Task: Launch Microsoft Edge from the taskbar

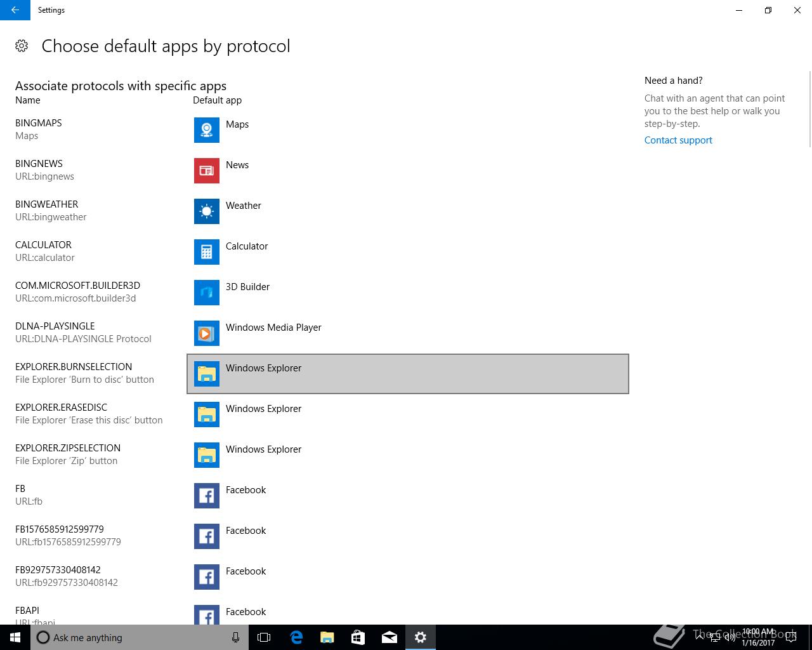Action: [296, 637]
